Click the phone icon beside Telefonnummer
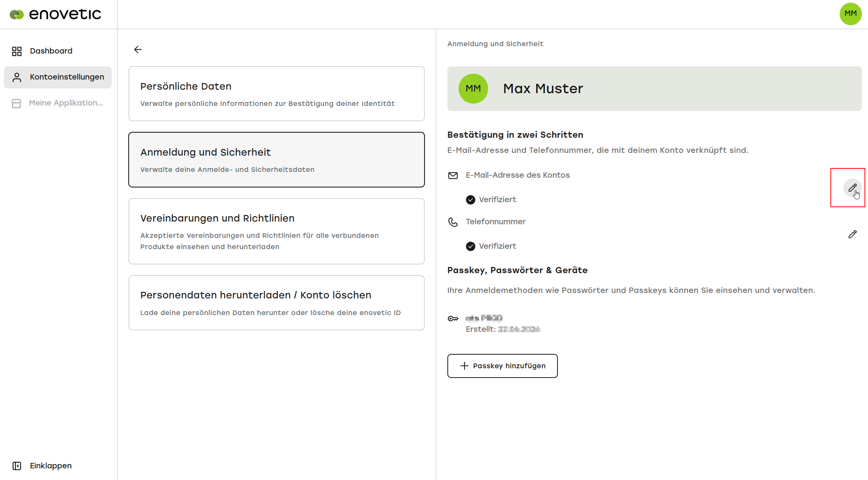The image size is (868, 480). [x=453, y=222]
